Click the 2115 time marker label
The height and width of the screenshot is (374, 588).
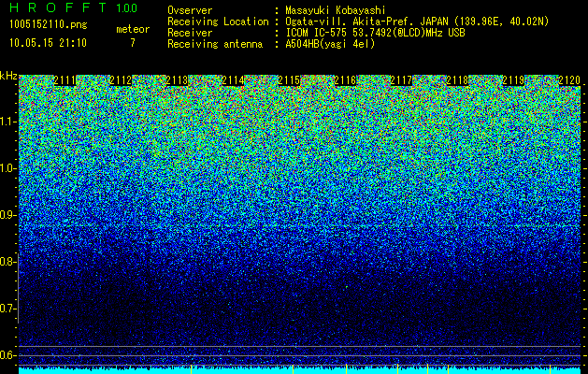(289, 80)
